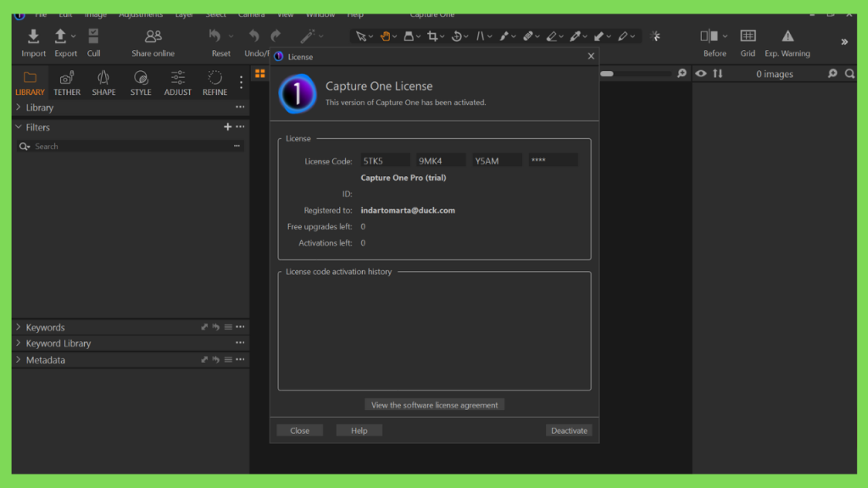The height and width of the screenshot is (488, 868).
Task: Toggle the Before view comparison
Action: pyautogui.click(x=709, y=36)
